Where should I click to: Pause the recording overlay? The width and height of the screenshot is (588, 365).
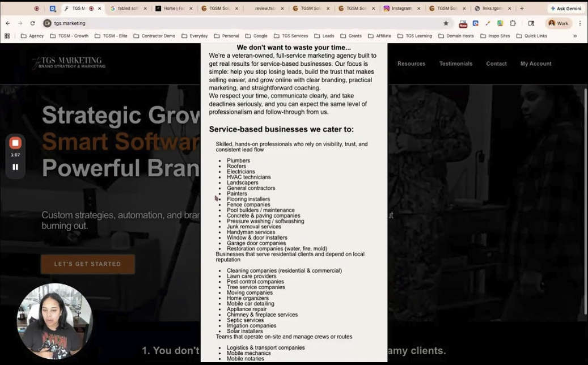15,167
